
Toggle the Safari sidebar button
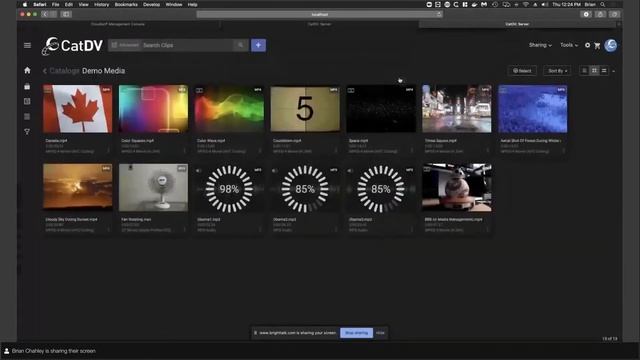click(x=66, y=14)
